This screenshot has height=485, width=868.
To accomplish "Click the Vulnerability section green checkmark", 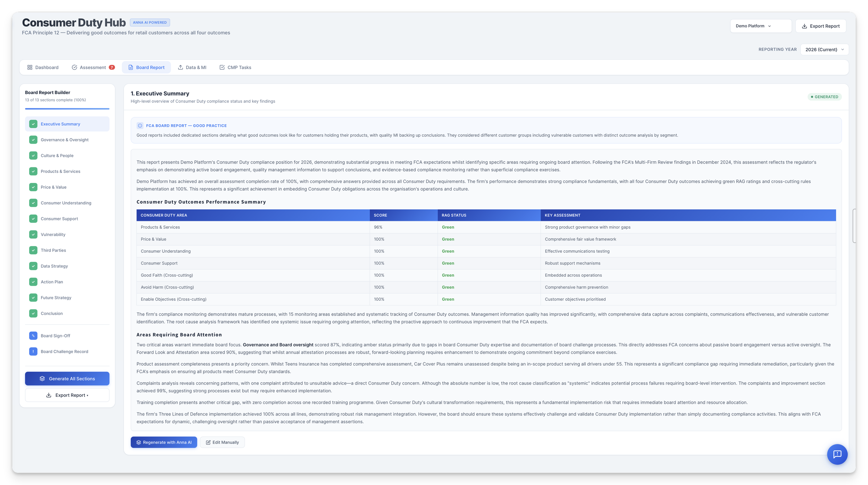I will (x=33, y=234).
